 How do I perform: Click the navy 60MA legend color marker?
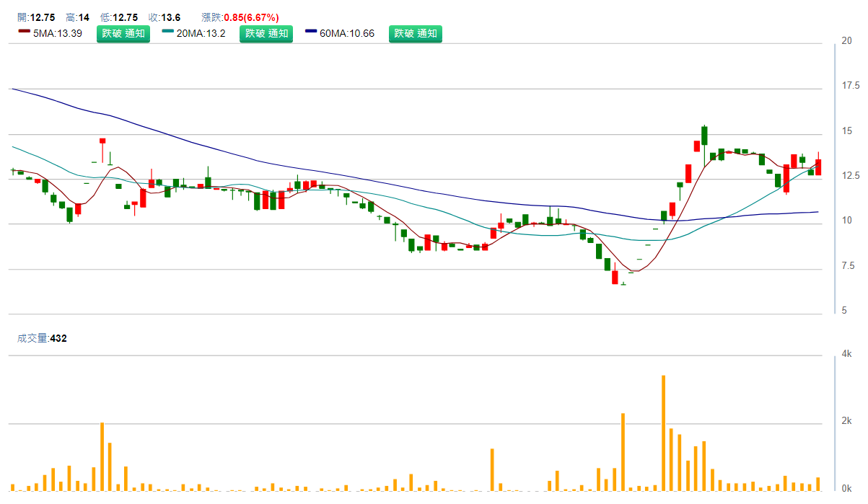[311, 32]
